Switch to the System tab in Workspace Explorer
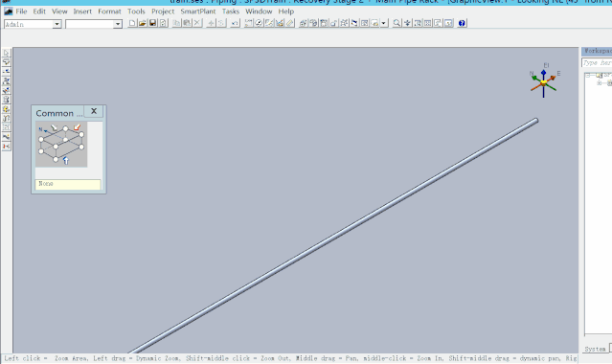 [x=595, y=349]
